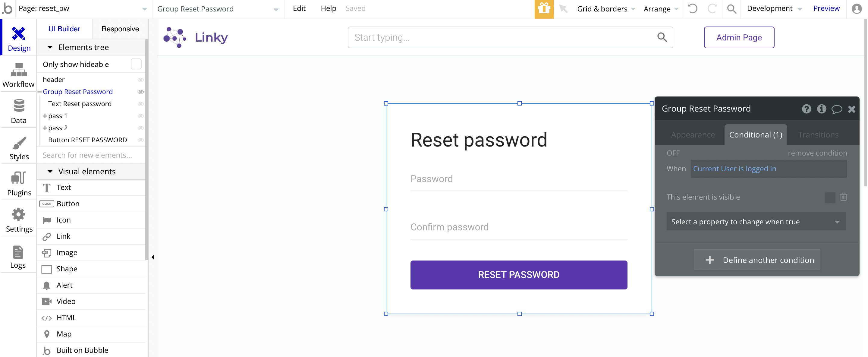
Task: Toggle the Only show hideable checkbox
Action: pyautogui.click(x=136, y=64)
